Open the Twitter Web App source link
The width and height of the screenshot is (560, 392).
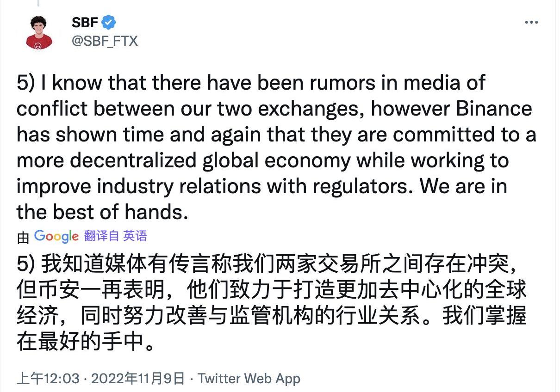pyautogui.click(x=249, y=379)
